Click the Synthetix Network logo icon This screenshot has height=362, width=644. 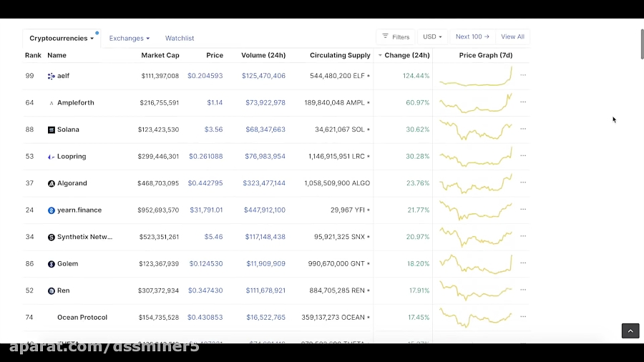[52, 238]
